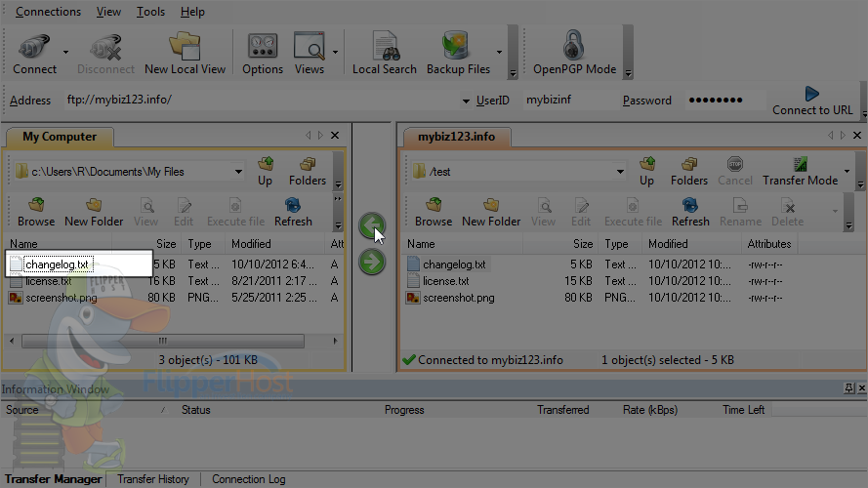868x488 pixels.
Task: Enable OpenPGP Mode
Action: coord(574,54)
